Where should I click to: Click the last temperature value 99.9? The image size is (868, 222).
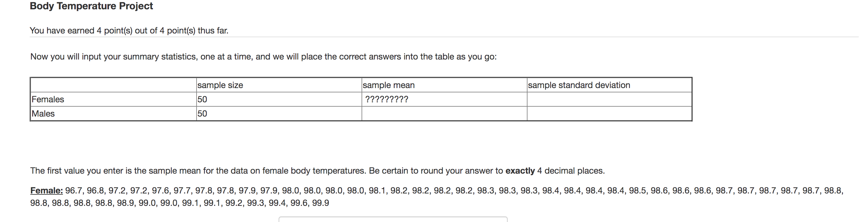pyautogui.click(x=323, y=203)
